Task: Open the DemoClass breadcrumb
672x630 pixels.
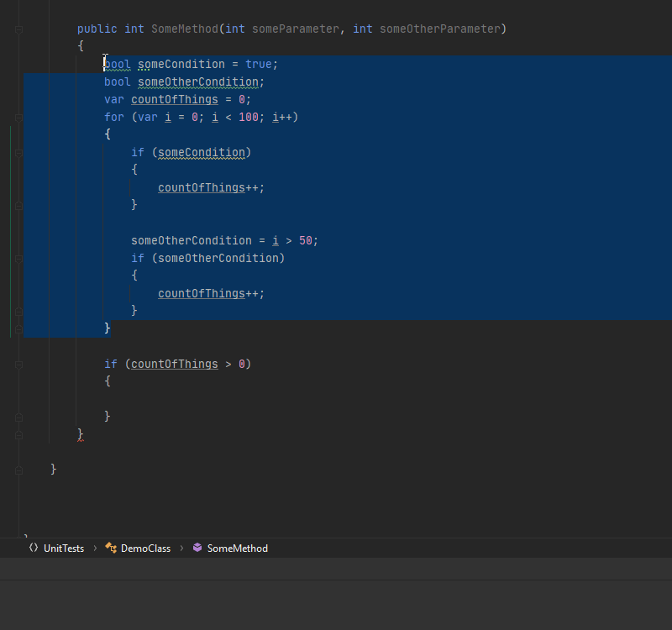Action: click(145, 549)
